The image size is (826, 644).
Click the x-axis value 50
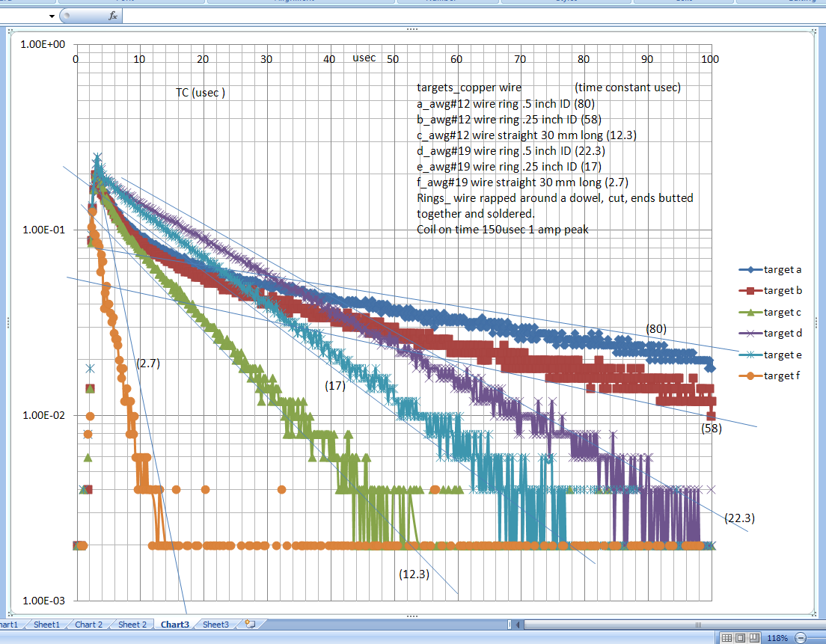[x=393, y=59]
